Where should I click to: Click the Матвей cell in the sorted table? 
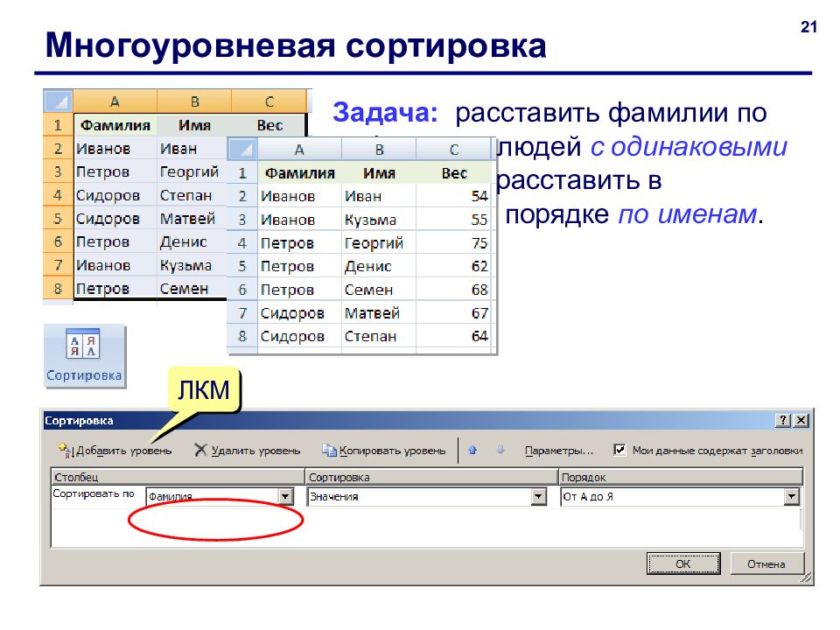[379, 313]
